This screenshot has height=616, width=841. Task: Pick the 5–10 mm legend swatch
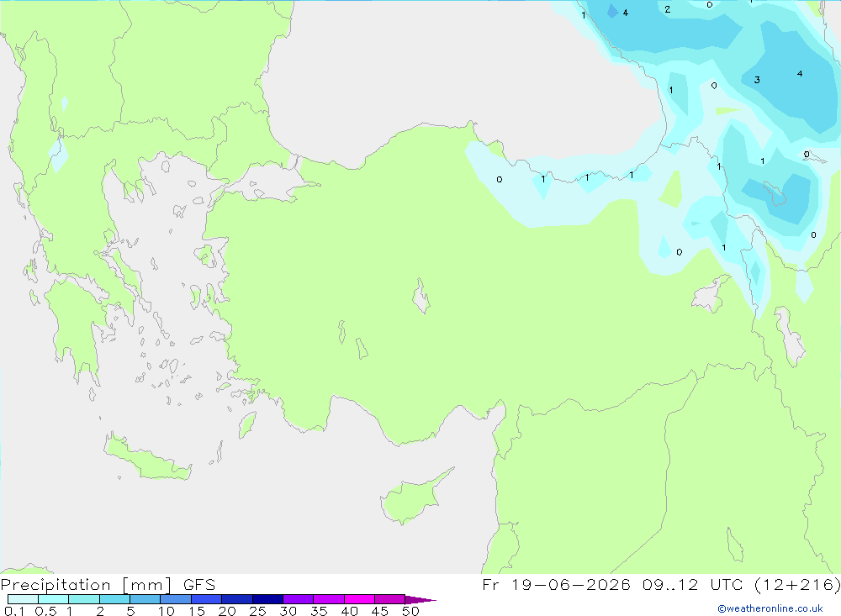[145, 599]
